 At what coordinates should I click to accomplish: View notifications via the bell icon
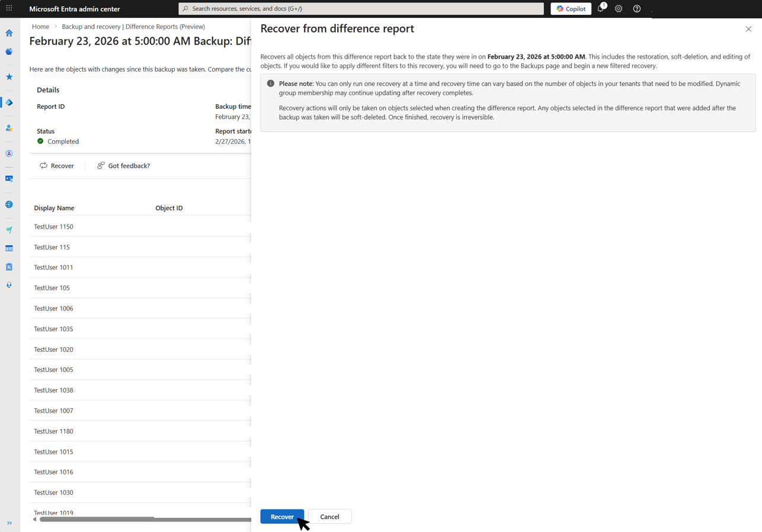(600, 9)
